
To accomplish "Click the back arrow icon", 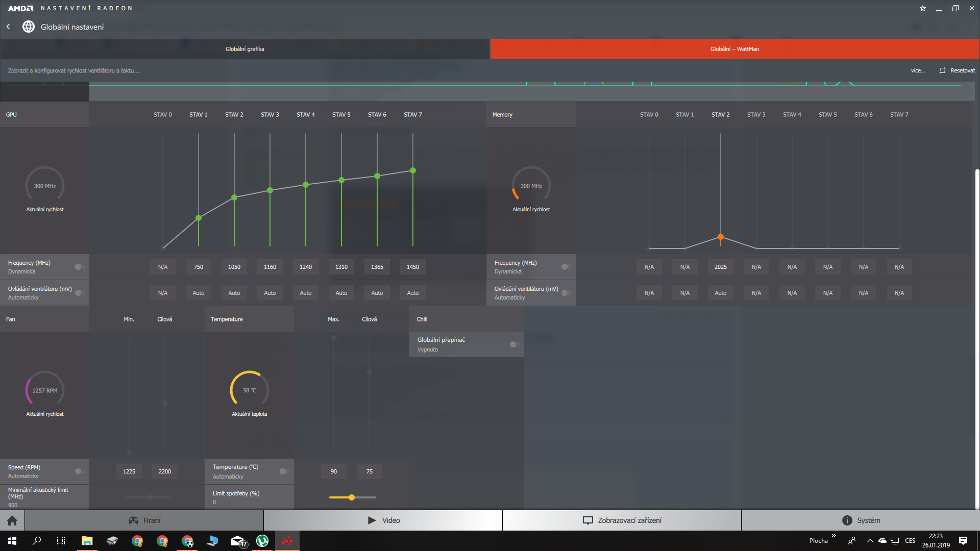I will tap(8, 27).
